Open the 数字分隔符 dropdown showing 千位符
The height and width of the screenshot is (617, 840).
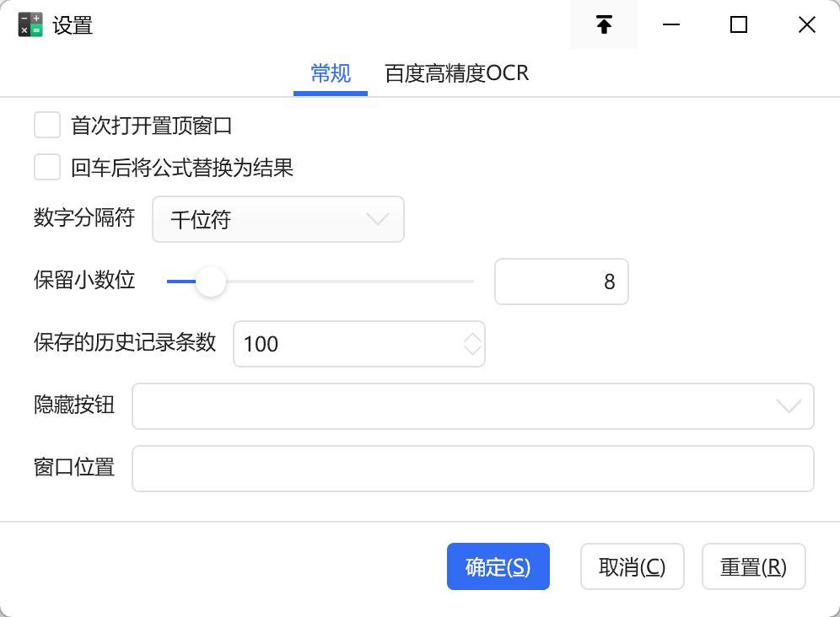coord(278,219)
